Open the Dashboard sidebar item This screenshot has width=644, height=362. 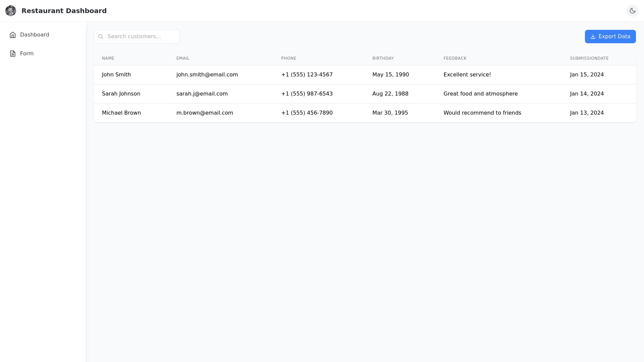point(35,35)
